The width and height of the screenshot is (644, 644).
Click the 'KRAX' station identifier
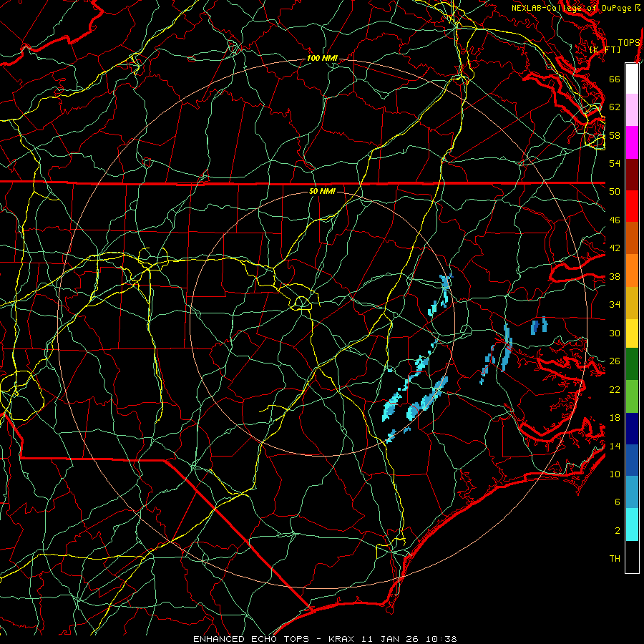342,639
